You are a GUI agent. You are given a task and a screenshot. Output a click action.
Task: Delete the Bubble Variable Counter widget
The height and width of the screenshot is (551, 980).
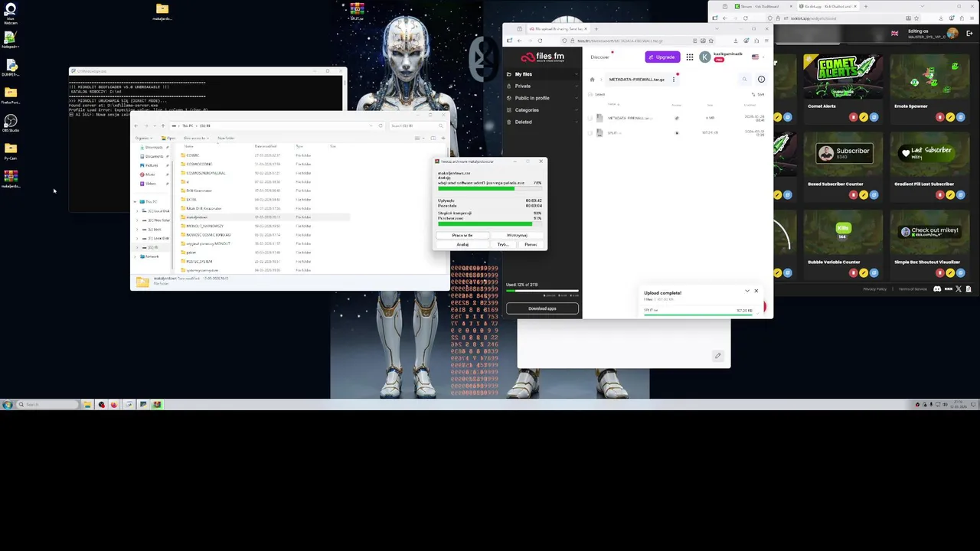click(854, 272)
